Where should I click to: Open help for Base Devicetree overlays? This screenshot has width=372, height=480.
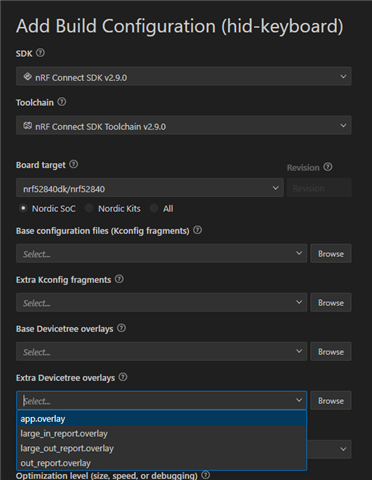(x=122, y=328)
